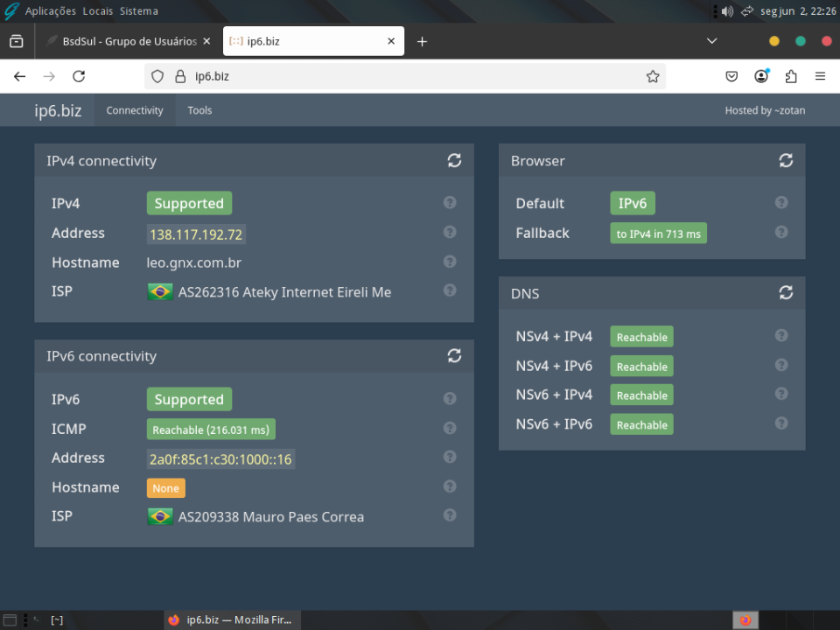Save page to Pocket
Screen dimensions: 840x630
pyautogui.click(x=731, y=77)
